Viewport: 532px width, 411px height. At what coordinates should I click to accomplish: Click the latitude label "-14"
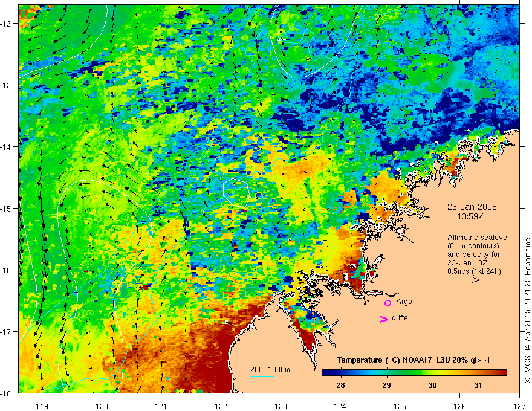[7, 147]
